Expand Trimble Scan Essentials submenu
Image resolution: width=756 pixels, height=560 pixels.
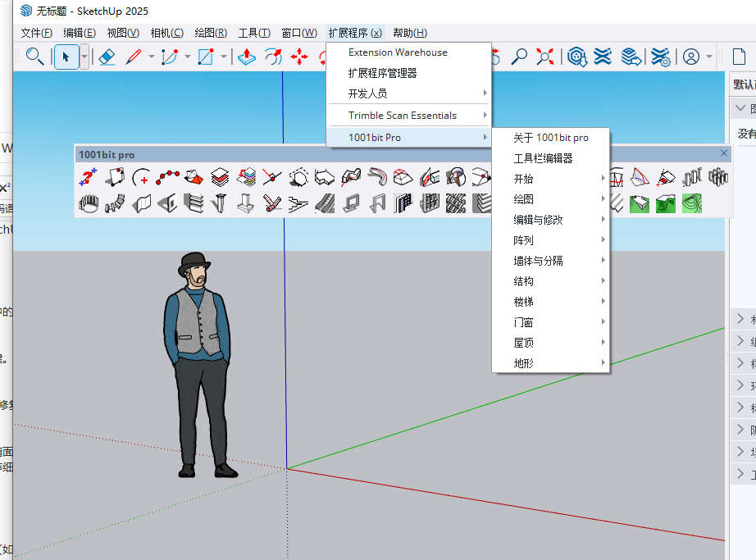point(409,115)
